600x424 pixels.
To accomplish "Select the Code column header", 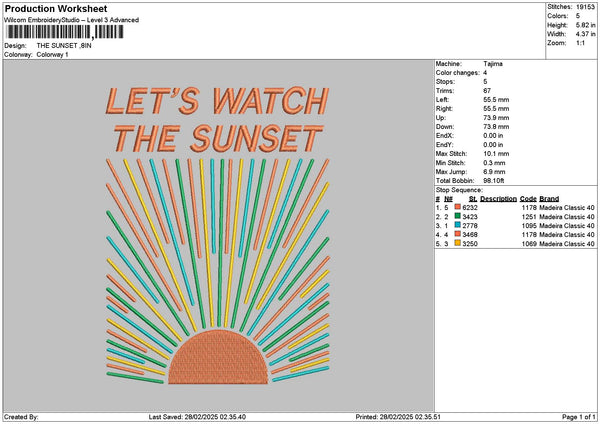I will point(528,198).
